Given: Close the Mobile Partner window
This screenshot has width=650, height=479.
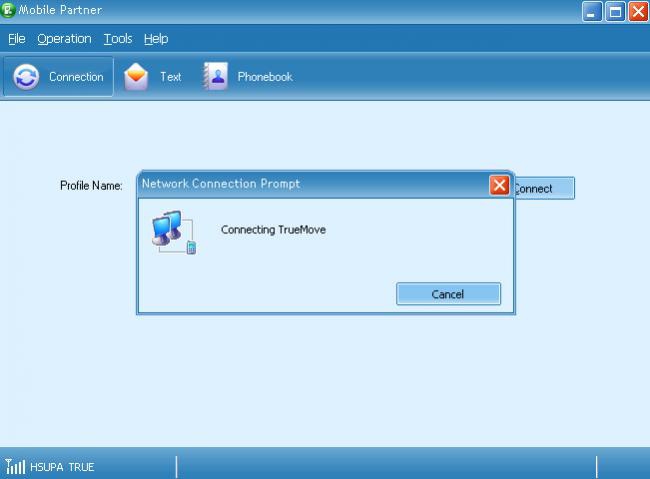Looking at the screenshot, I should [638, 12].
